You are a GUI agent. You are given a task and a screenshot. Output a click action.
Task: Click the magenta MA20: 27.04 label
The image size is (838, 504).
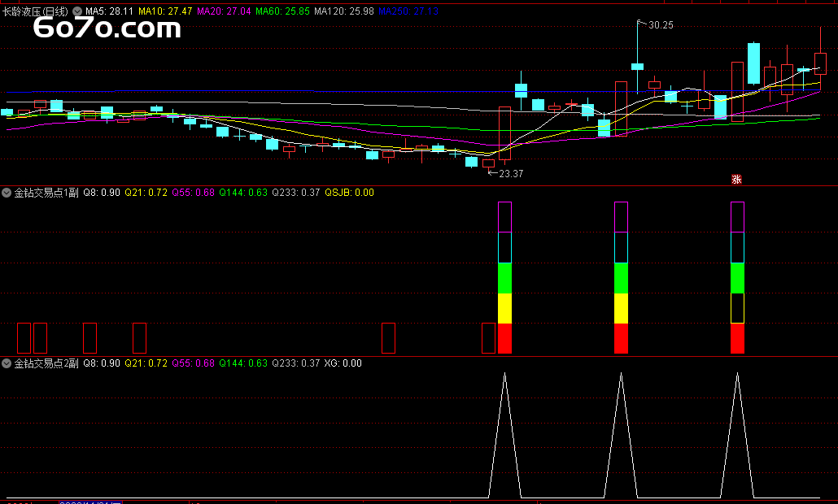[224, 11]
